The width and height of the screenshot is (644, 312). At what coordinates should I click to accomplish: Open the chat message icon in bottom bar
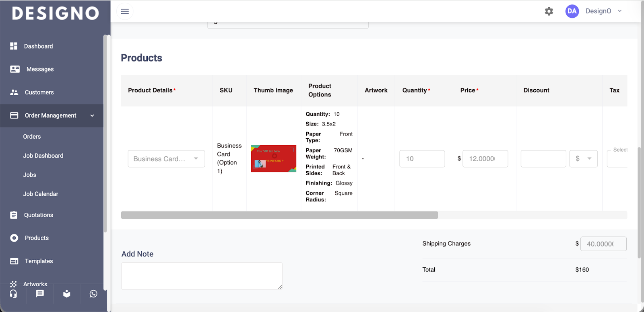pos(40,294)
